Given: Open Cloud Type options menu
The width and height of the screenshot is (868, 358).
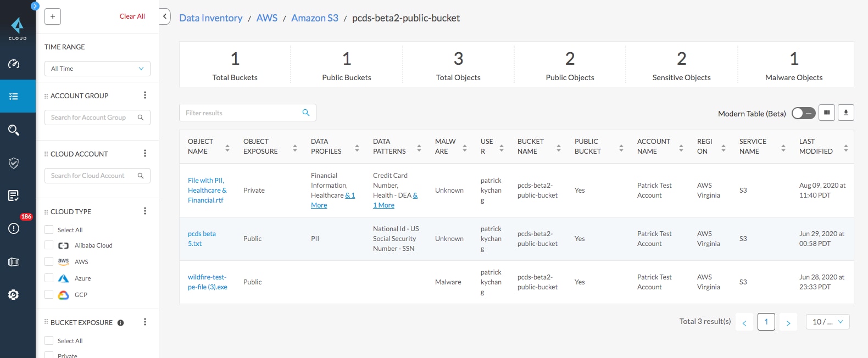Looking at the screenshot, I should coord(145,211).
